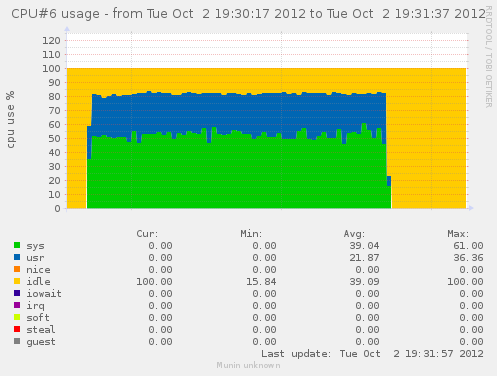Viewport: 497px width, 376px height.
Task: Click the CPU#6 usage graph title
Action: point(248,14)
